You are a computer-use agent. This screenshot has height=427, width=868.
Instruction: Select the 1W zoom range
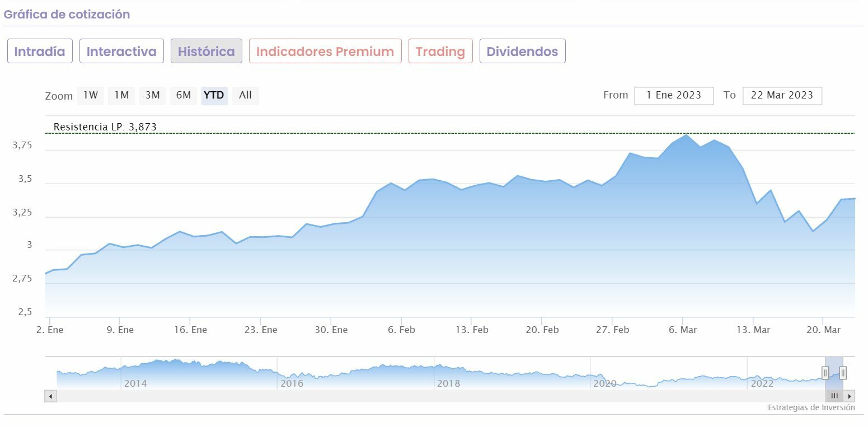pyautogui.click(x=91, y=95)
